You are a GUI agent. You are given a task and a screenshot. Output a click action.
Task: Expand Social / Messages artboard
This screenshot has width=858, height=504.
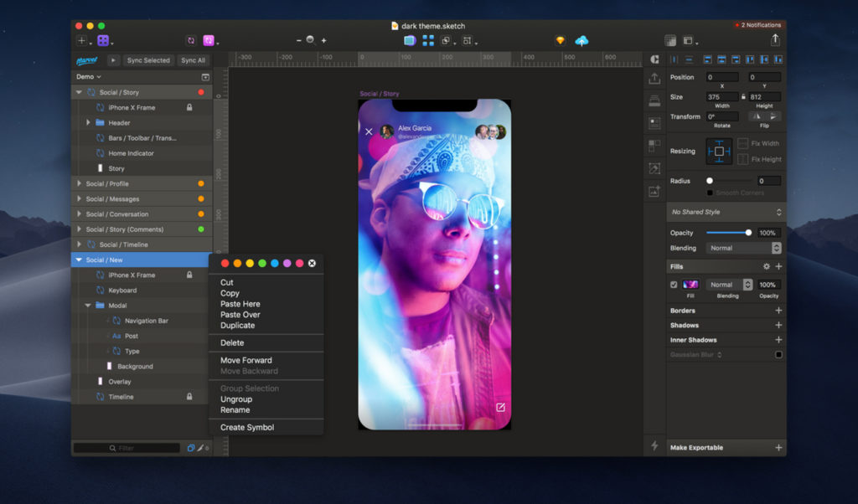tap(79, 199)
